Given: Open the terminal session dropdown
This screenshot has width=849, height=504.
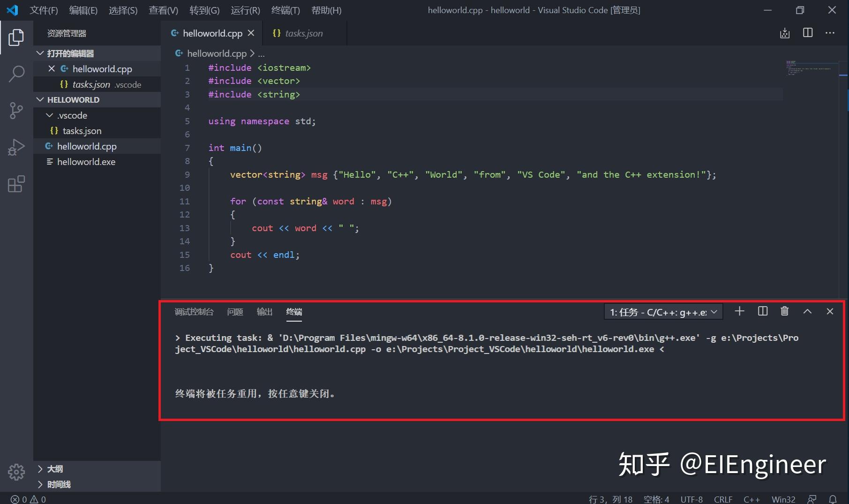Looking at the screenshot, I should (x=662, y=311).
